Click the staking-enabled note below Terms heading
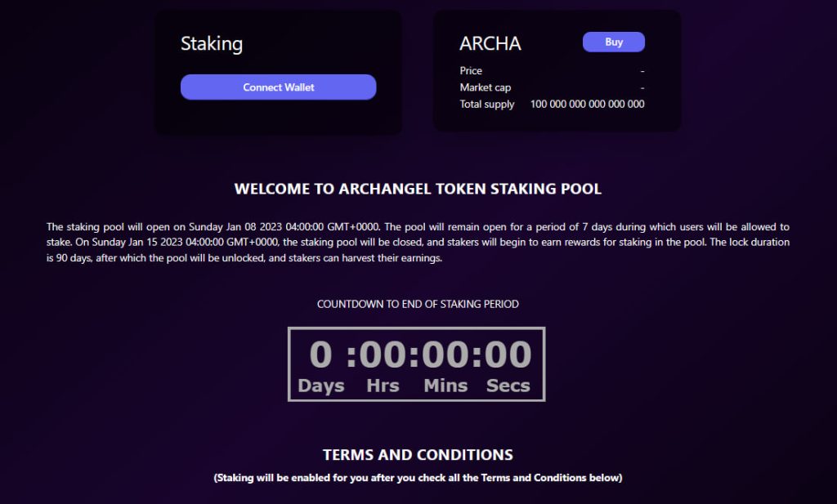The image size is (837, 504). pos(418,478)
